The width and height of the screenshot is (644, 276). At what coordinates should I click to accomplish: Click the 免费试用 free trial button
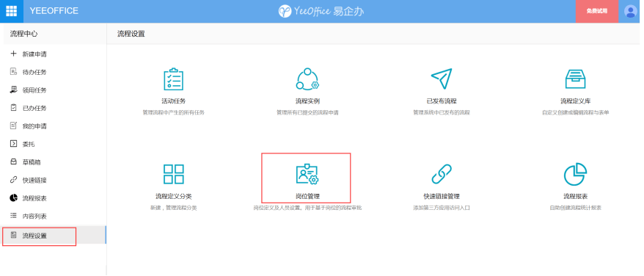(597, 11)
